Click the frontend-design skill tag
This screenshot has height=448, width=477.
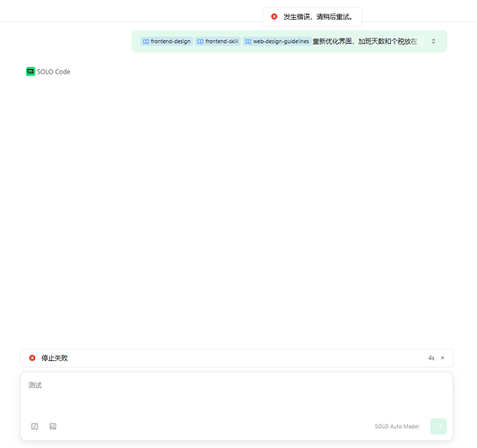[167, 41]
